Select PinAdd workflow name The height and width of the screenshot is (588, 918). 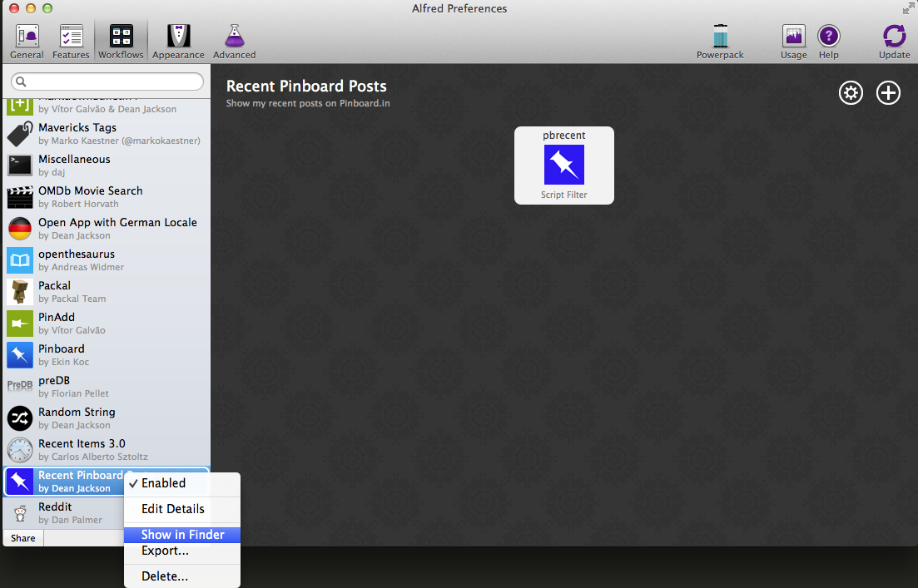pos(57,317)
